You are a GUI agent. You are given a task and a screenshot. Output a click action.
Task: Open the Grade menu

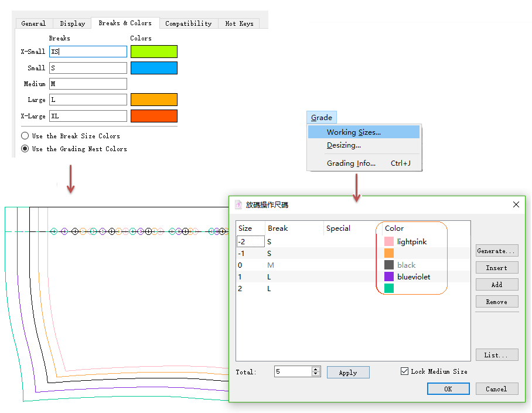coord(322,118)
